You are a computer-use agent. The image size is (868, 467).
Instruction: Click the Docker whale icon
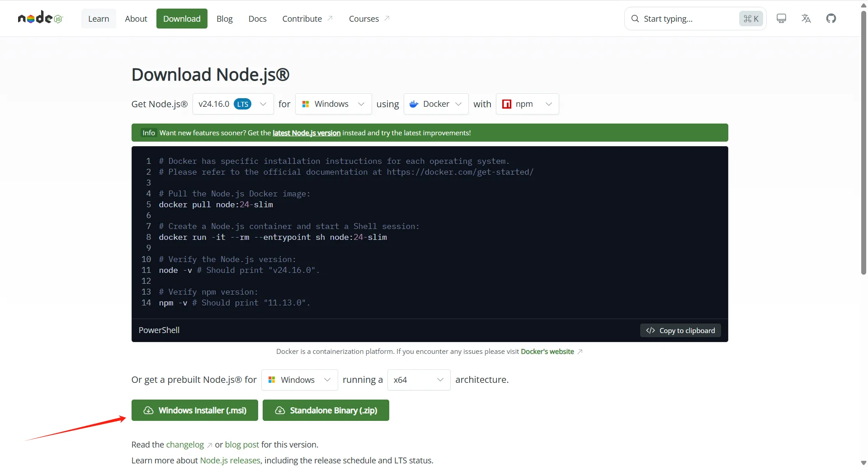coord(414,104)
